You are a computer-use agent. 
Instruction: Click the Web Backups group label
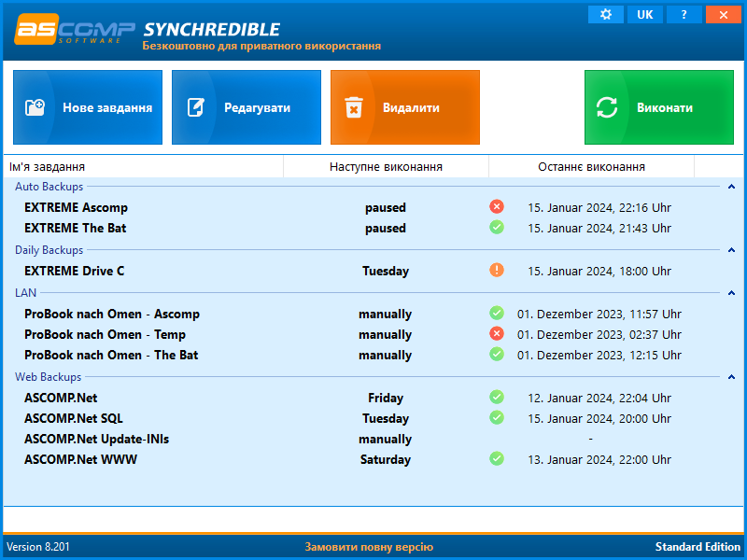pos(49,377)
